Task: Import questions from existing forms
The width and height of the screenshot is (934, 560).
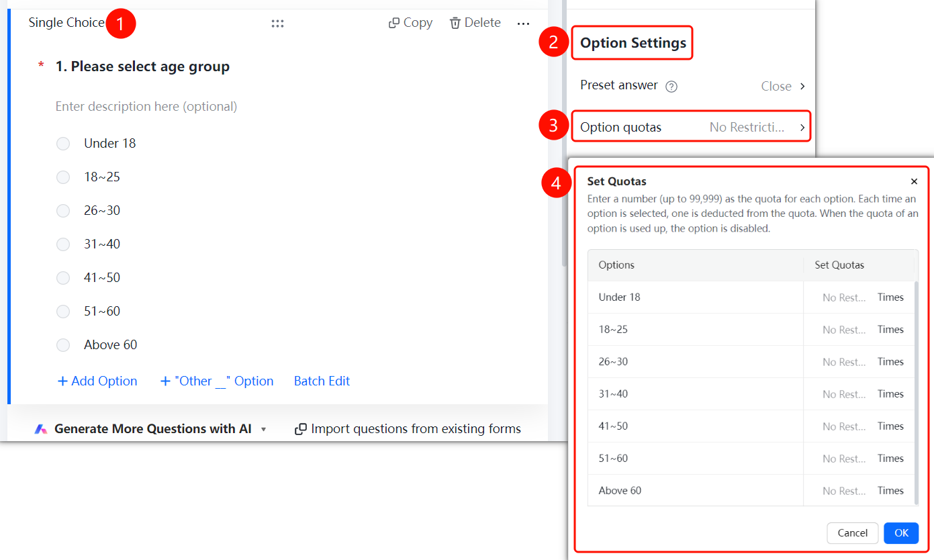Action: tap(408, 429)
